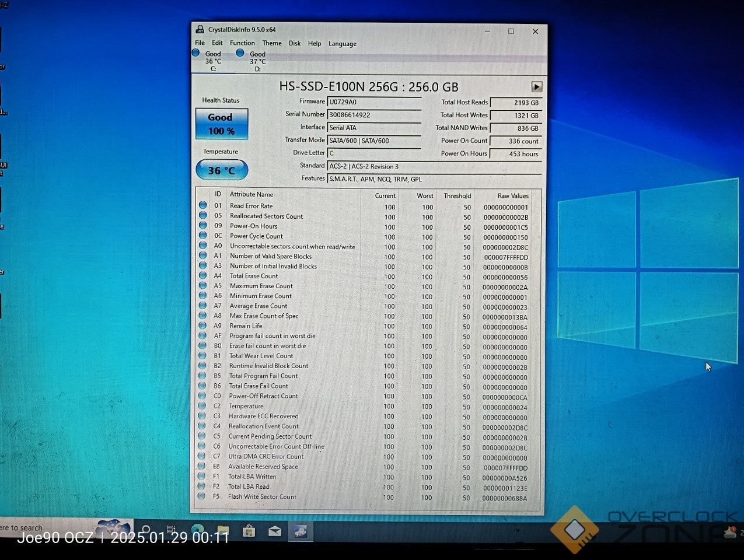Viewport: 744px width, 560px height.
Task: Select the C: disk tab
Action: click(x=212, y=61)
